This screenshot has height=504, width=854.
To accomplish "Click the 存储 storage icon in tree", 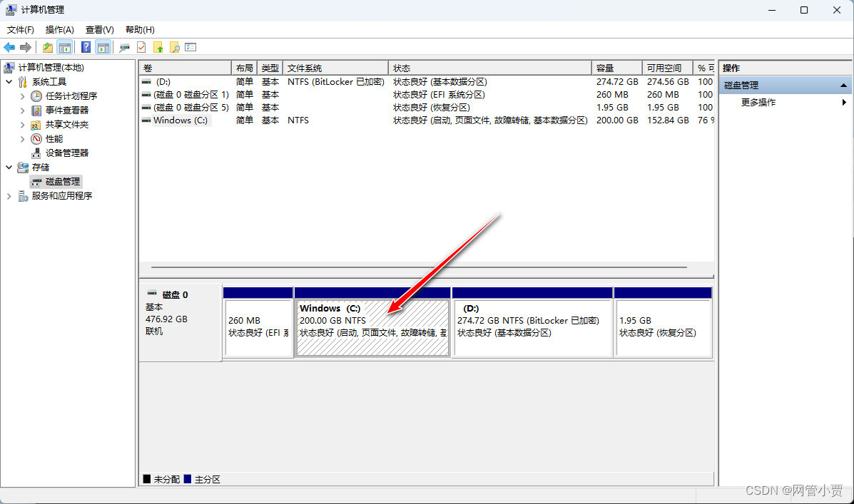I will (x=23, y=167).
